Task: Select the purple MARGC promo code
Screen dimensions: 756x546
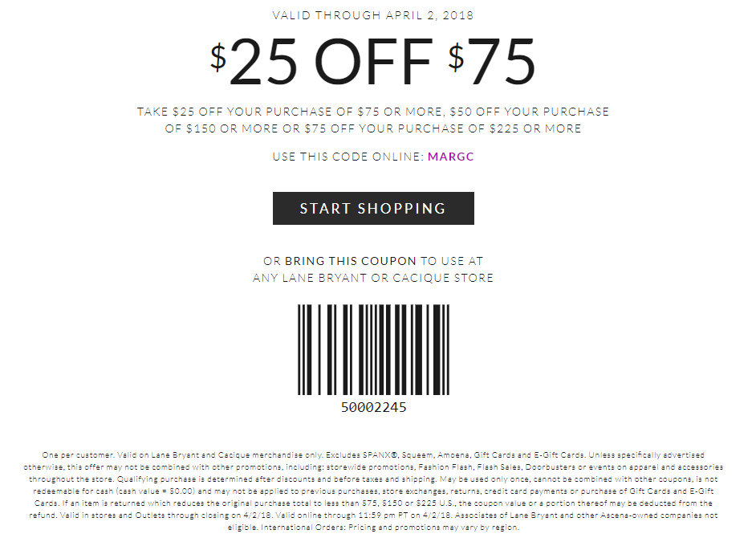Action: pyautogui.click(x=451, y=157)
